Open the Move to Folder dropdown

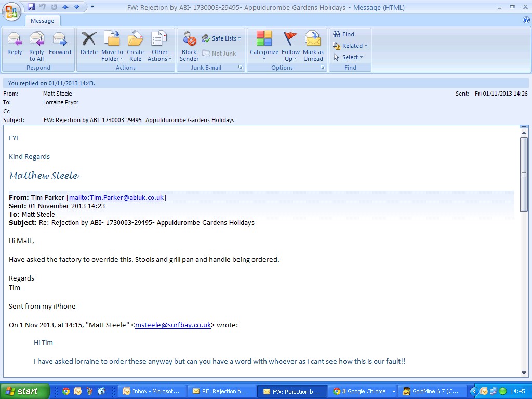coord(112,46)
